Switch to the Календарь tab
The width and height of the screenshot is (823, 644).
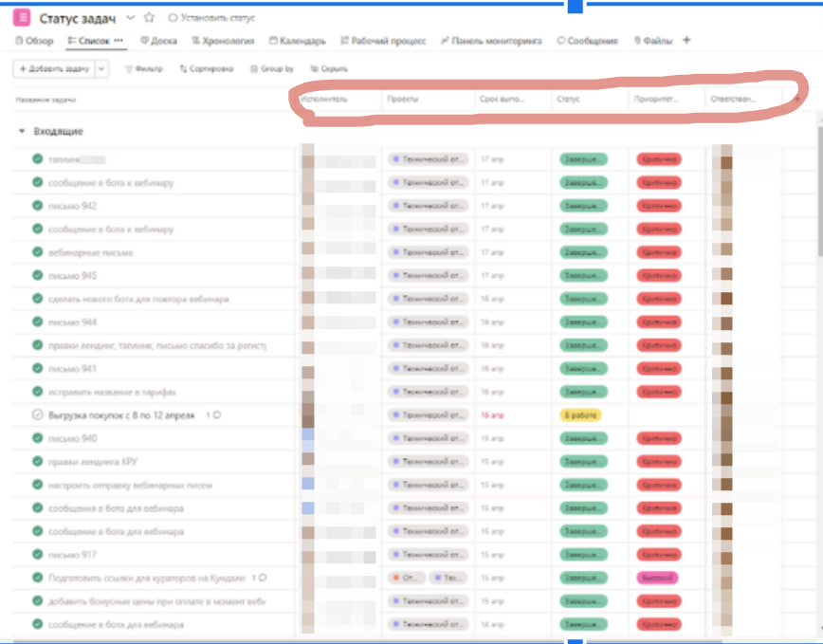coord(298,41)
